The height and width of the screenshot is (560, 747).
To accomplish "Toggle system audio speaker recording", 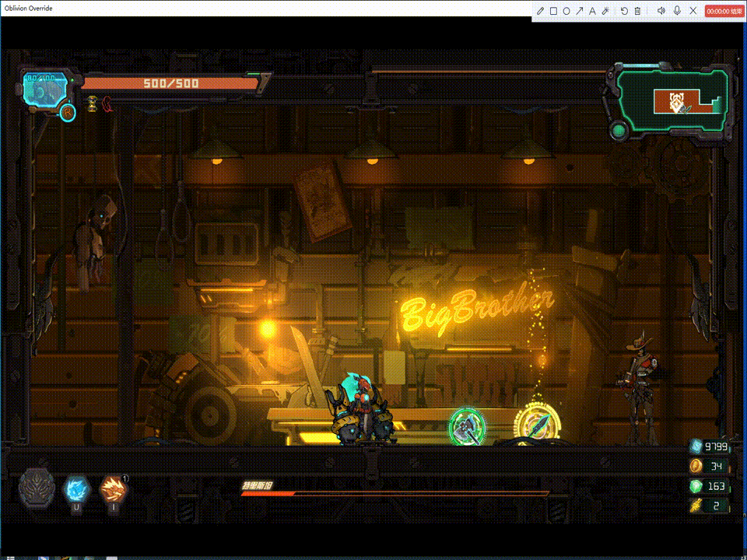I will point(661,11).
